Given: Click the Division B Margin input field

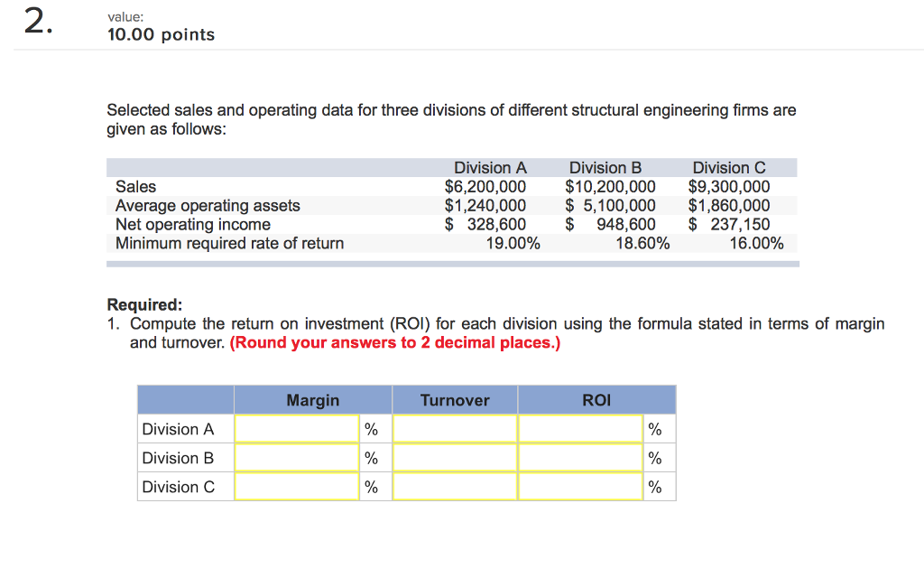Looking at the screenshot, I should tap(297, 458).
